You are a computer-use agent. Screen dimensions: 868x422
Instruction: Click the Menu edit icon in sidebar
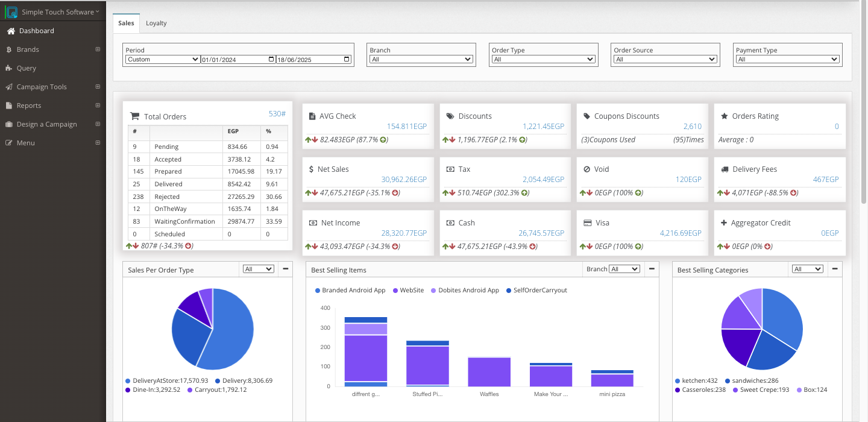(x=9, y=143)
